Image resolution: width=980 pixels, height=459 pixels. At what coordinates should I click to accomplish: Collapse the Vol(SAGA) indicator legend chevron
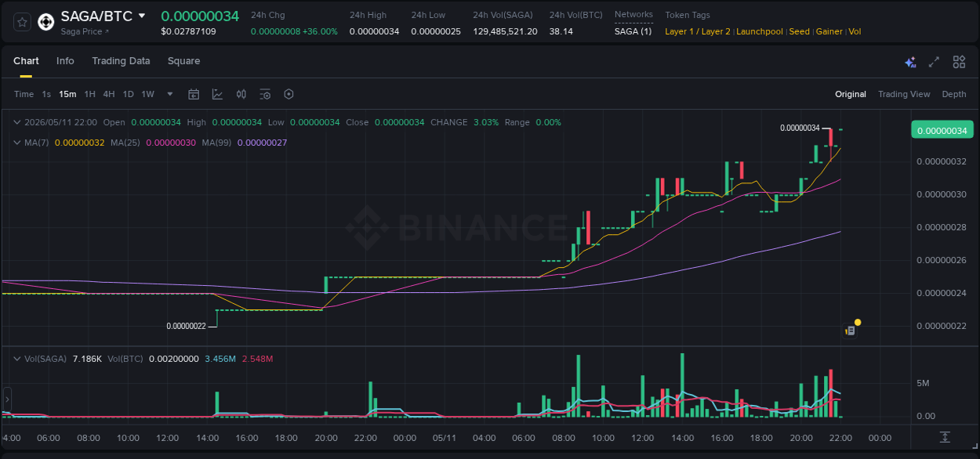coord(17,358)
